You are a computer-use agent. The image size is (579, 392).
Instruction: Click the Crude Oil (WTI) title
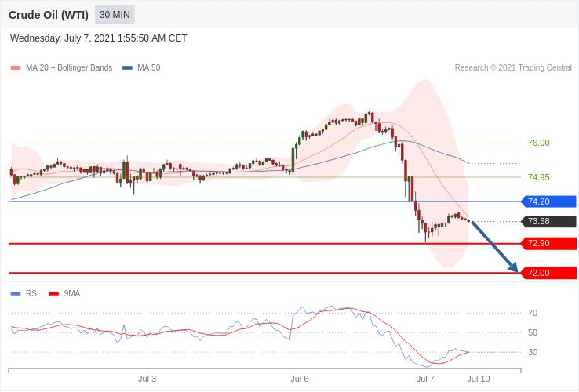pos(49,15)
